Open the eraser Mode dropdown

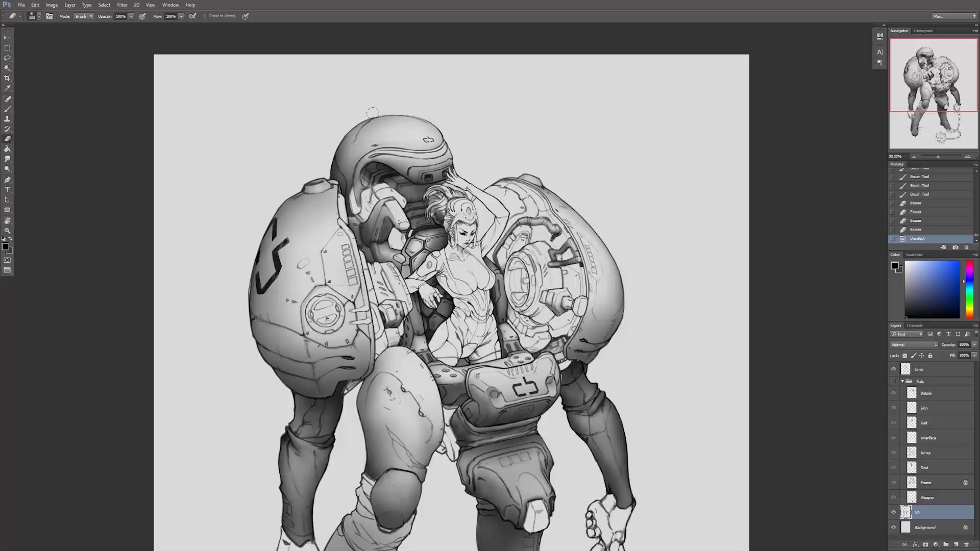[84, 16]
